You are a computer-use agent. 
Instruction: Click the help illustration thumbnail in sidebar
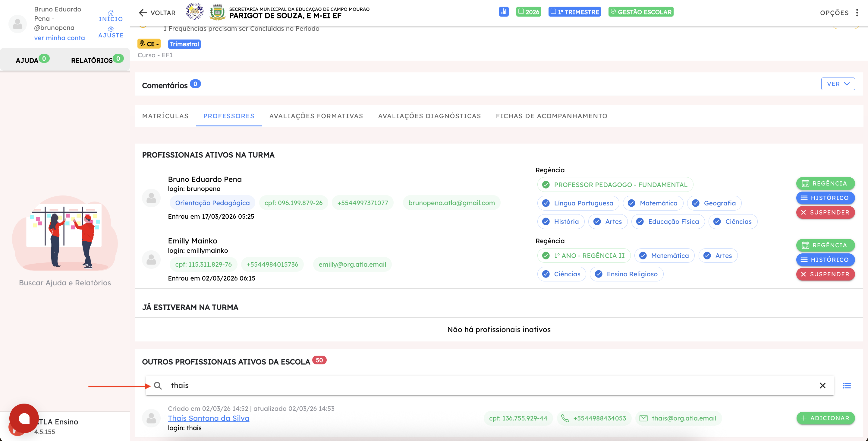point(65,233)
